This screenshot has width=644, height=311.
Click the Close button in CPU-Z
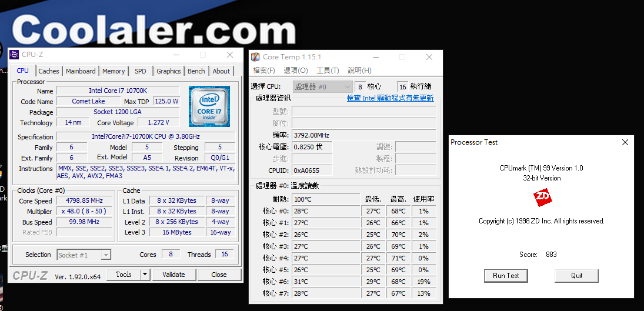click(x=219, y=275)
